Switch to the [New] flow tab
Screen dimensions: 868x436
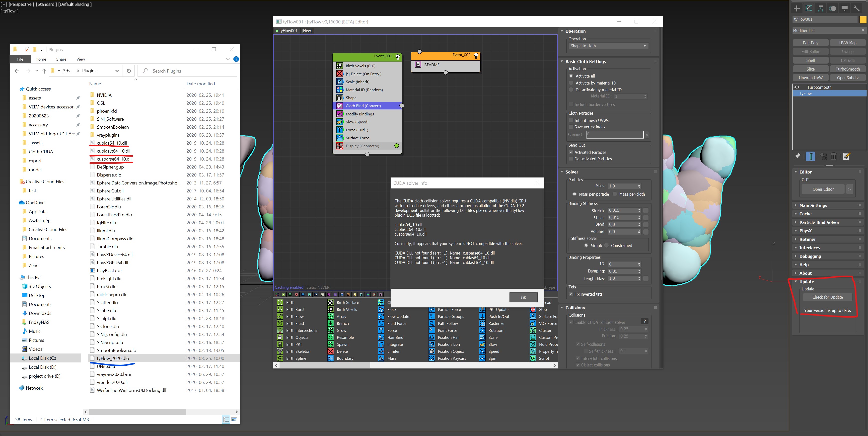[x=307, y=31]
